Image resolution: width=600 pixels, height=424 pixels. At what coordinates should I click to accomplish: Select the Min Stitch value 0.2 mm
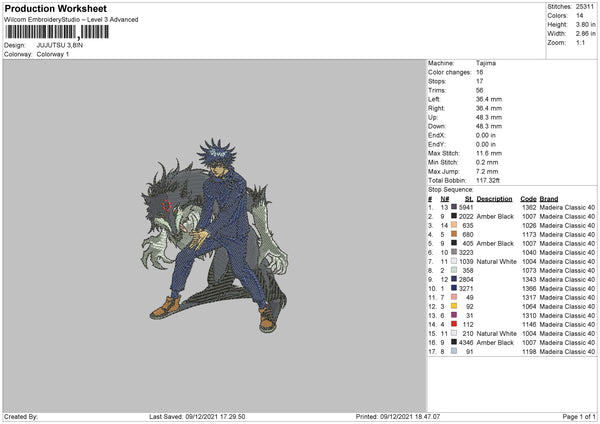tap(487, 162)
